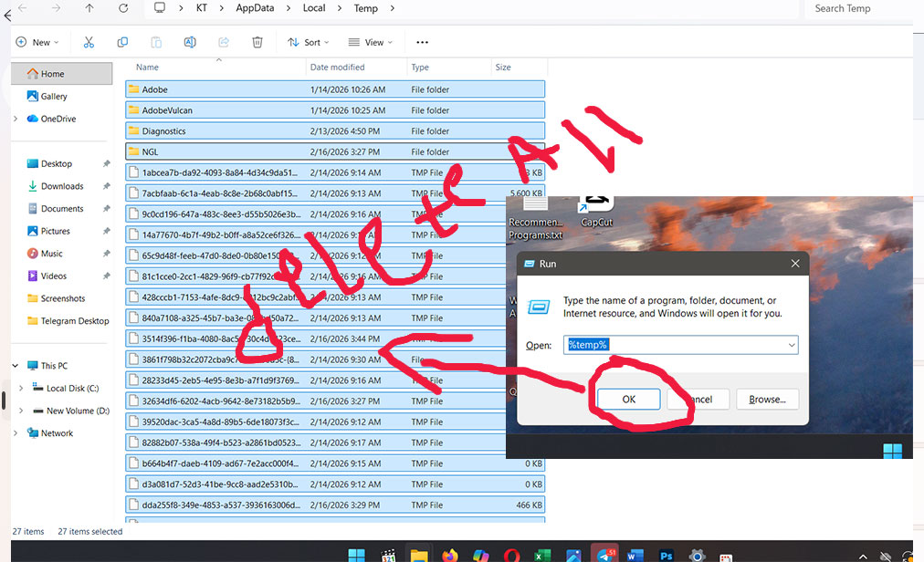Screen dimensions: 924x562
Task: Open the View dropdown
Action: (370, 42)
